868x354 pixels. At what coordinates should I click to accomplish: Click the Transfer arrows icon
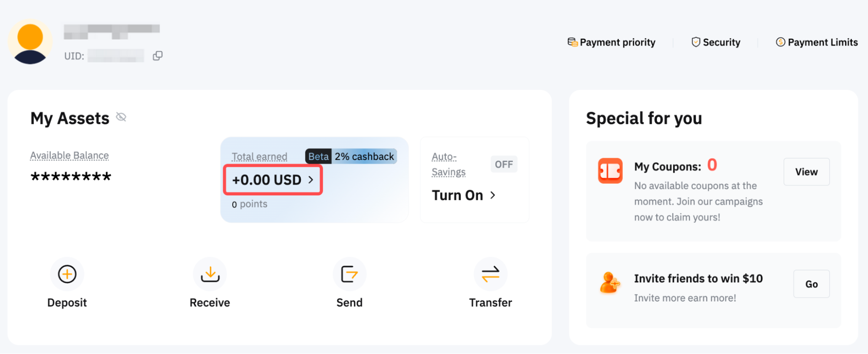[x=491, y=274]
